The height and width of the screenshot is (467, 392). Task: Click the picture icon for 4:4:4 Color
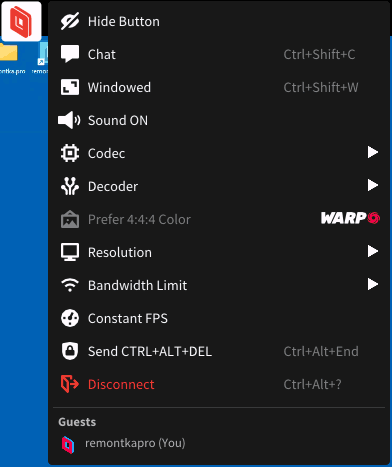click(x=70, y=219)
